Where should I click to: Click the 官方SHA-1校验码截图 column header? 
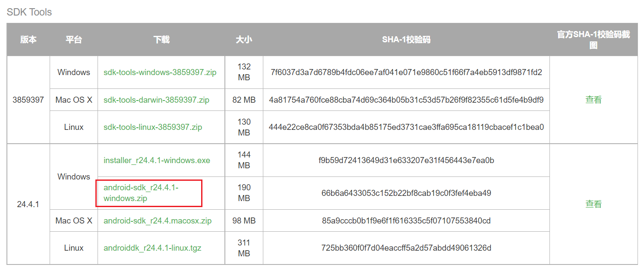(593, 40)
